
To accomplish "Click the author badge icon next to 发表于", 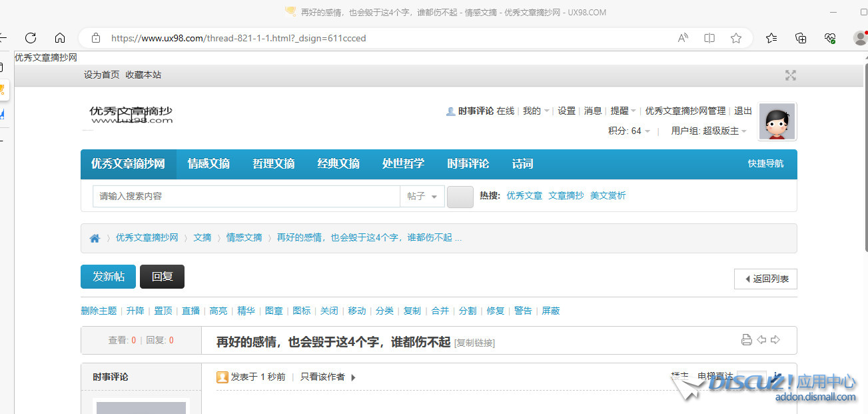I will coord(222,377).
